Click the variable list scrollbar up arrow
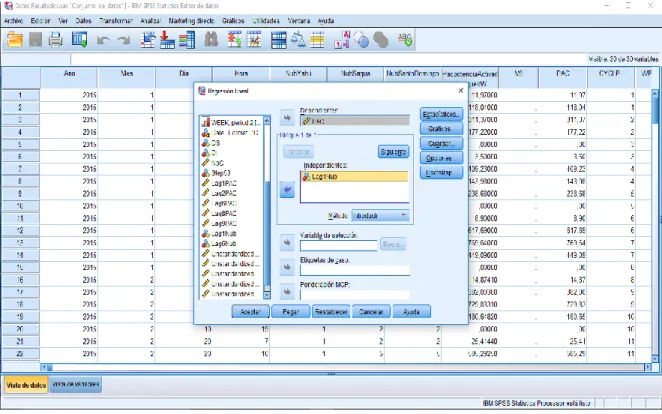This screenshot has width=662, height=414. point(267,121)
